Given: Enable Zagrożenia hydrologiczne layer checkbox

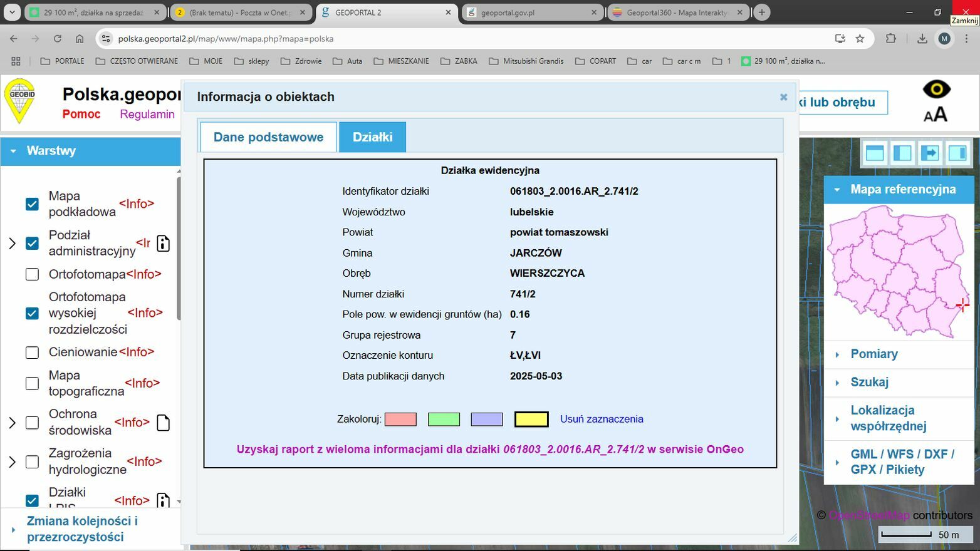Looking at the screenshot, I should tap(32, 461).
